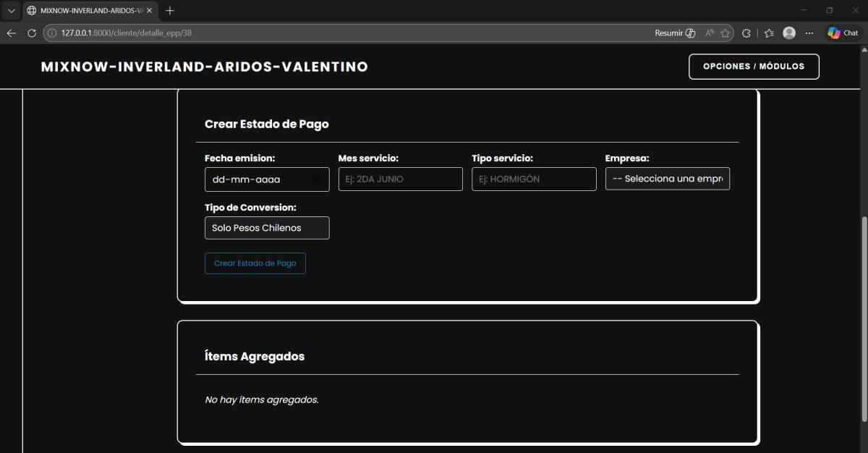The width and height of the screenshot is (868, 453).
Task: Click the Tipo servicio label
Action: 502,158
